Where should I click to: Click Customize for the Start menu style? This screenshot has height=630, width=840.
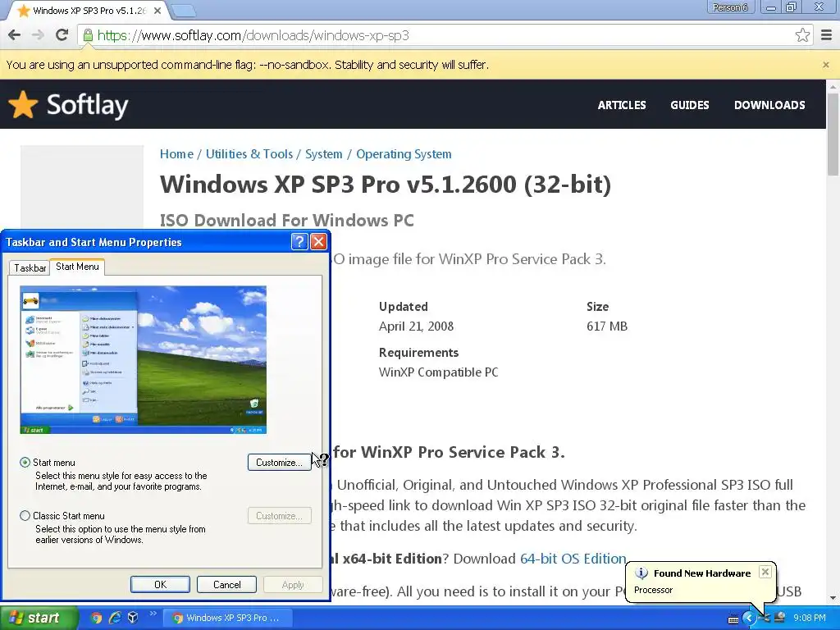click(279, 463)
